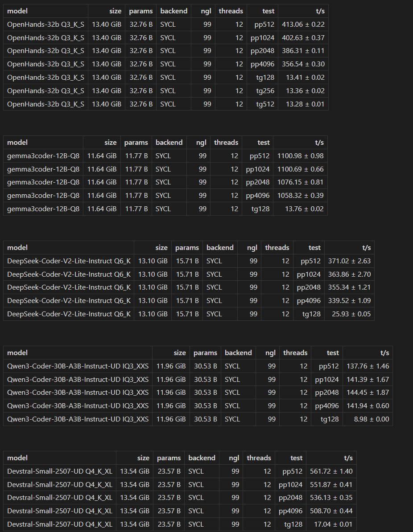Click 11.64 GiB in gemma3coder pp512 row
The image size is (413, 532).
(x=102, y=156)
